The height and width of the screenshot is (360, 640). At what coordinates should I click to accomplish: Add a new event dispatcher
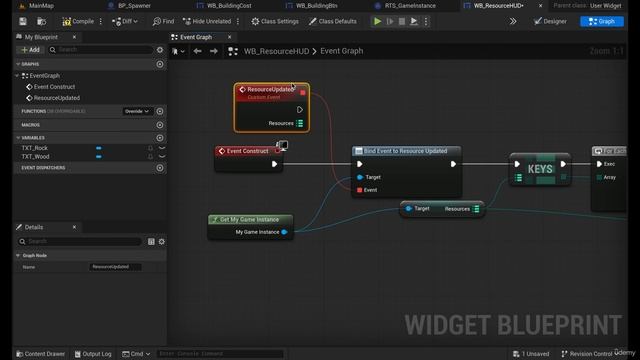point(160,168)
